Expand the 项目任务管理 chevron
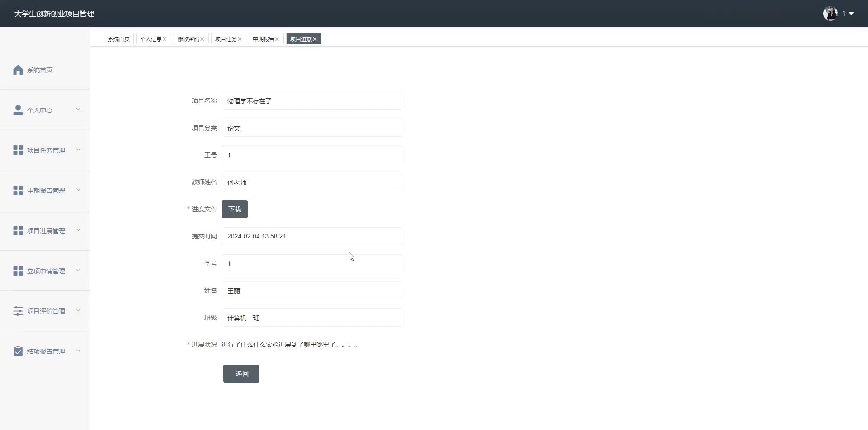The height and width of the screenshot is (430, 868). point(78,150)
